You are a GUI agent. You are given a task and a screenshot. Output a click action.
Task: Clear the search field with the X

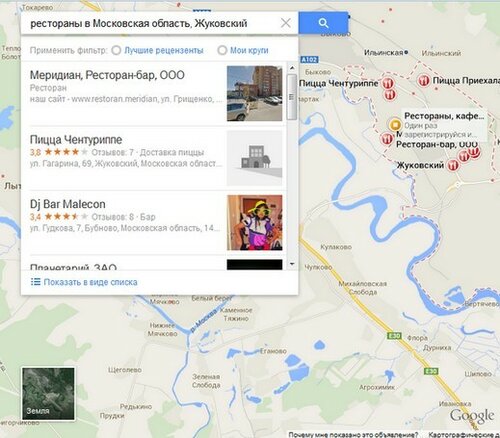coord(286,23)
